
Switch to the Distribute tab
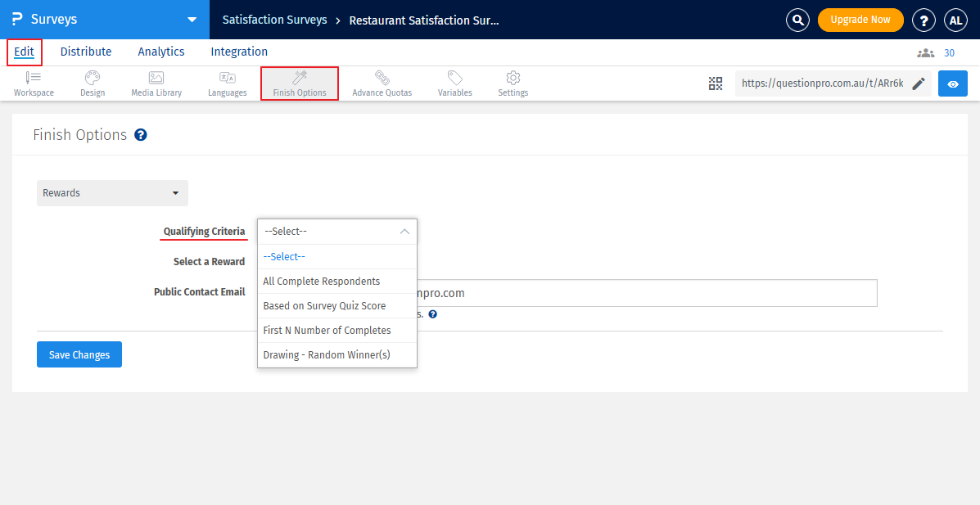86,52
